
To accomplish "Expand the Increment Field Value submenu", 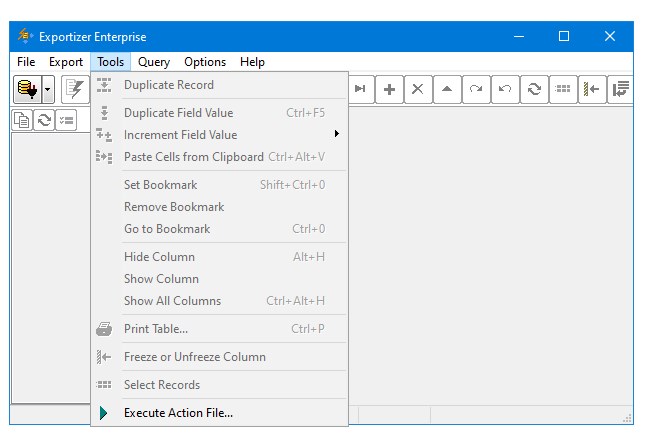I will tap(219, 135).
